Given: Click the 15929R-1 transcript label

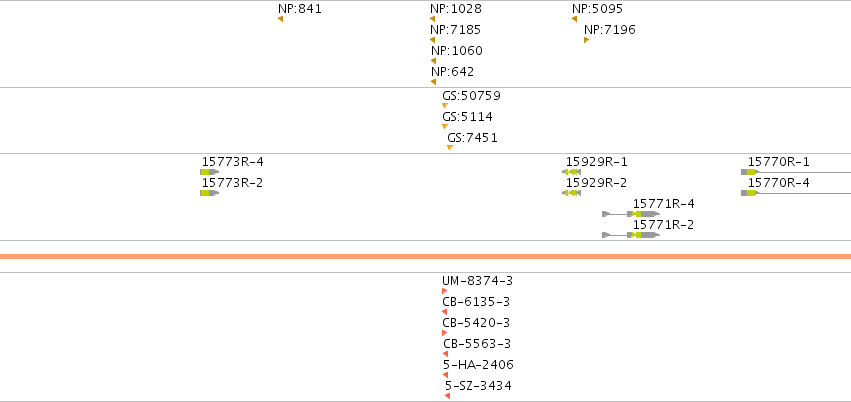Looking at the screenshot, I should (596, 162).
